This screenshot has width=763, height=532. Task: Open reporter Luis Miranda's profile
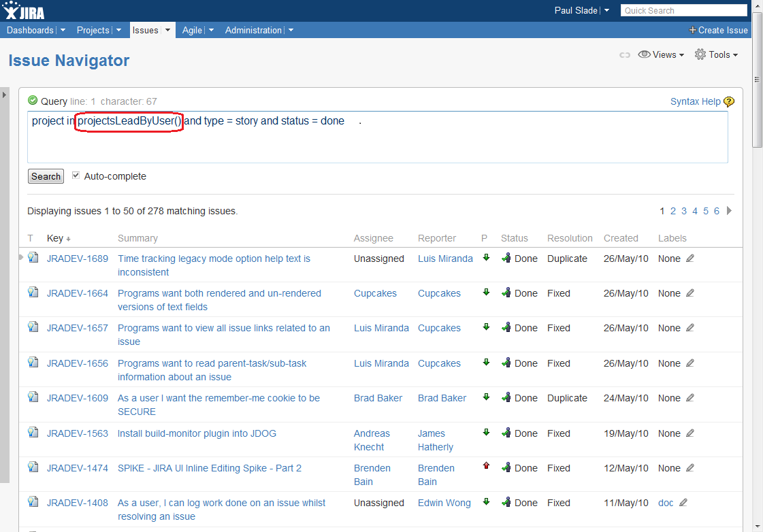pyautogui.click(x=445, y=259)
